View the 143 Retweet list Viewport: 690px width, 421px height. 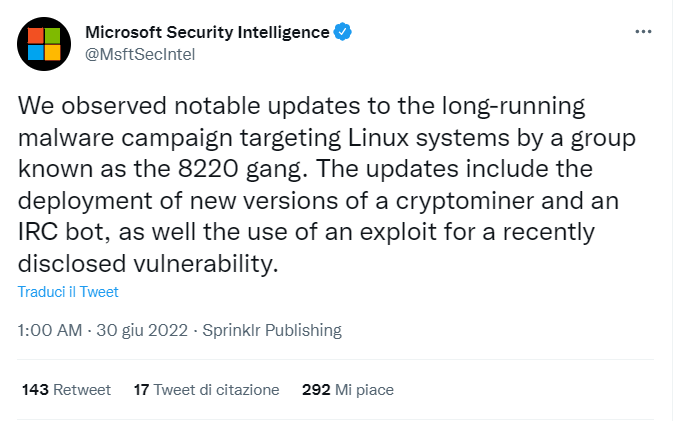coord(66,389)
